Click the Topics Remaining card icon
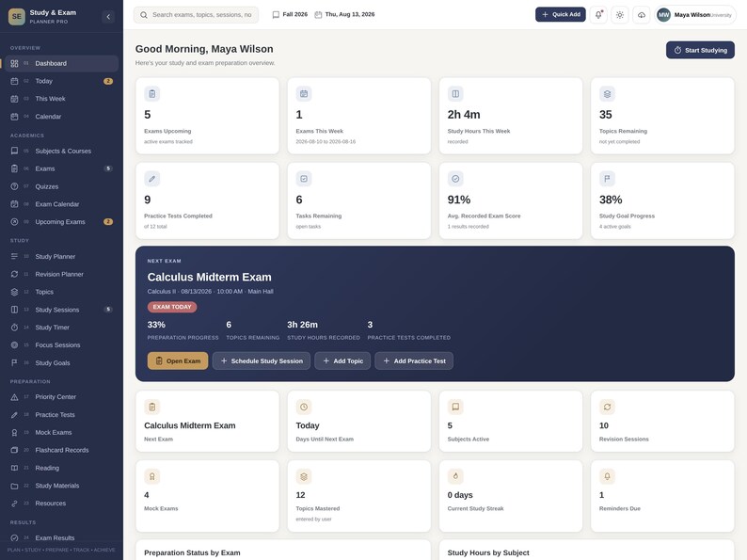747x560 pixels. click(607, 94)
